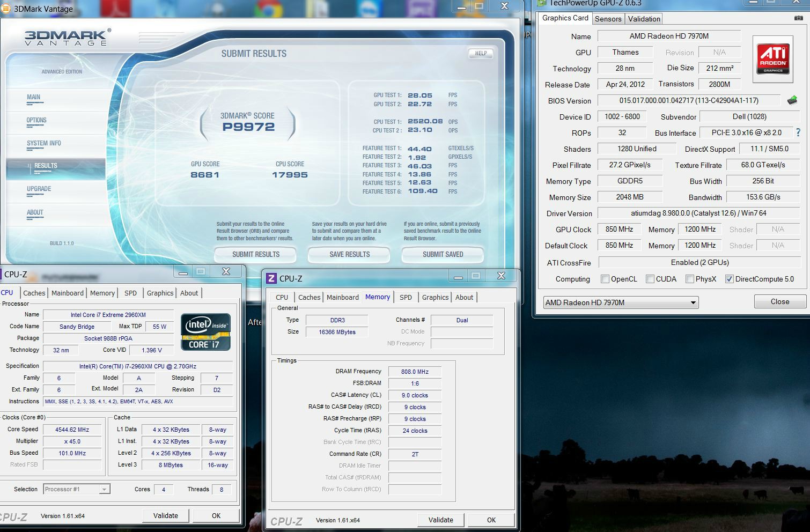Select the SPD tab in the left CPU-Z window
Image resolution: width=810 pixels, height=532 pixels.
[x=130, y=293]
